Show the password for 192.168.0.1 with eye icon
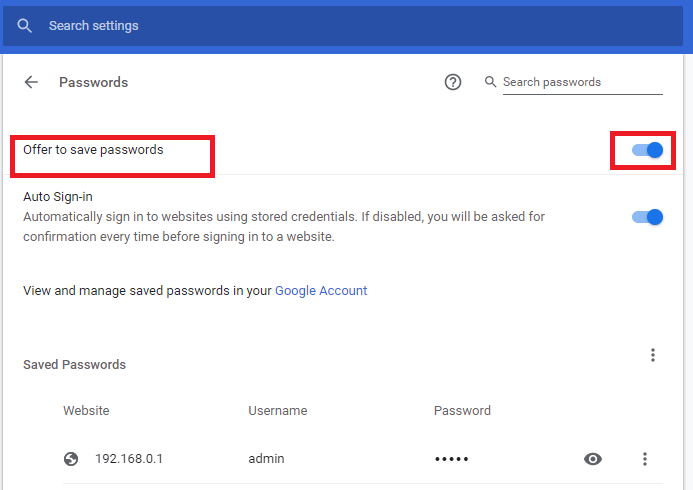The image size is (693, 490). 593,459
